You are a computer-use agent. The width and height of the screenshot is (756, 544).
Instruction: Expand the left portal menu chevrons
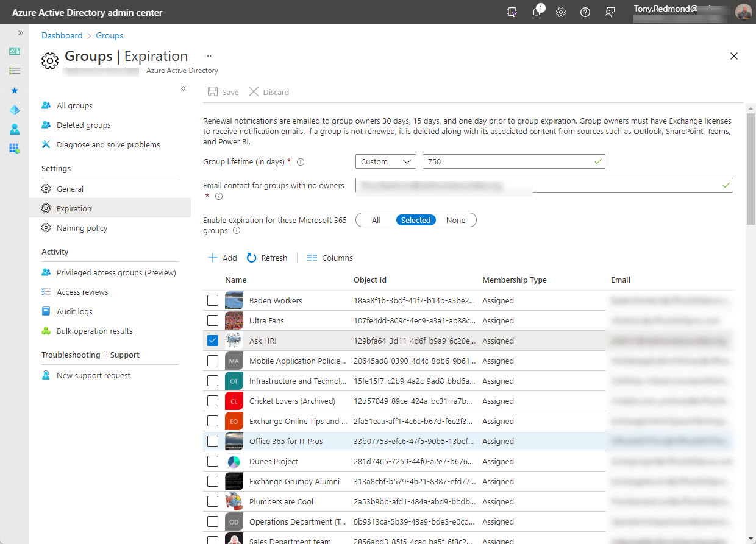(x=20, y=33)
